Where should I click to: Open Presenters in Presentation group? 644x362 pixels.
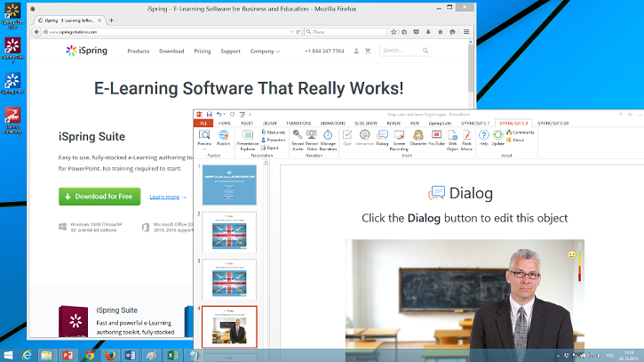click(x=273, y=140)
